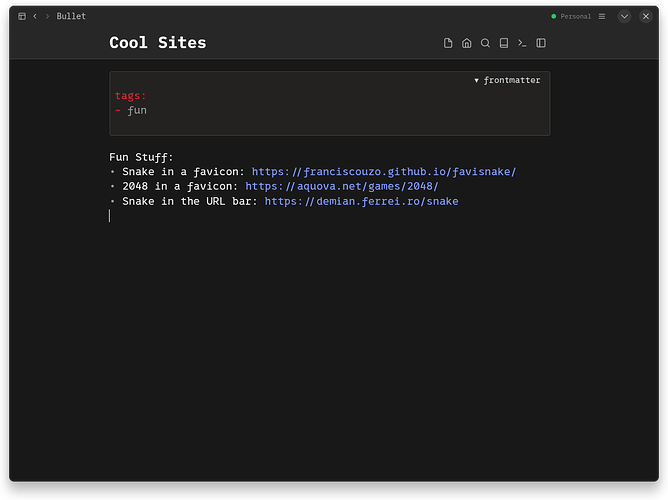The height and width of the screenshot is (500, 668).
Task: Collapse the frontmatter block
Action: [x=507, y=80]
